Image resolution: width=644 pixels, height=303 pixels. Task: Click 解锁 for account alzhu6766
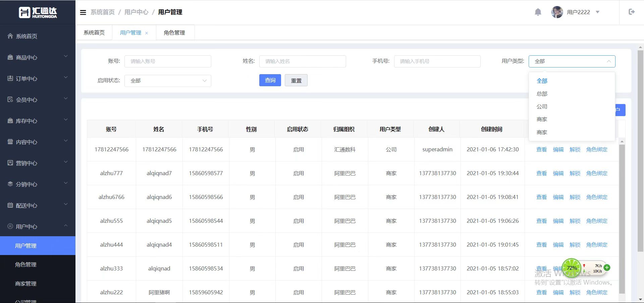coord(575,197)
